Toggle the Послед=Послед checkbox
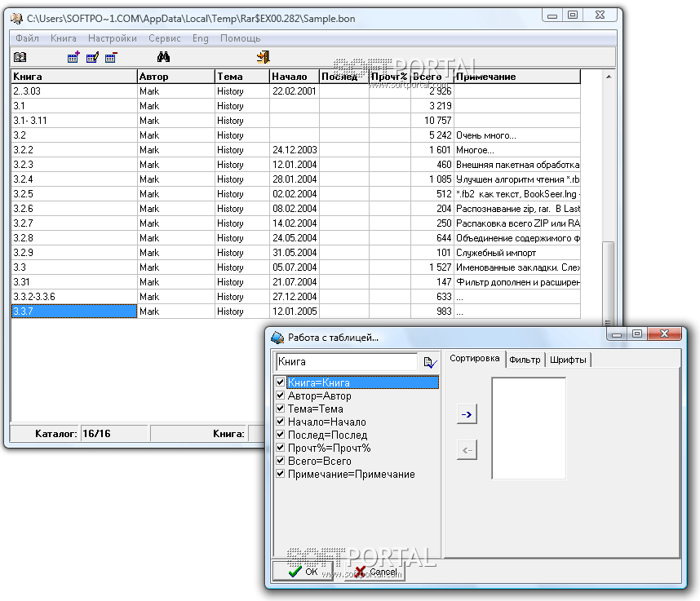The image size is (700, 601). (281, 435)
